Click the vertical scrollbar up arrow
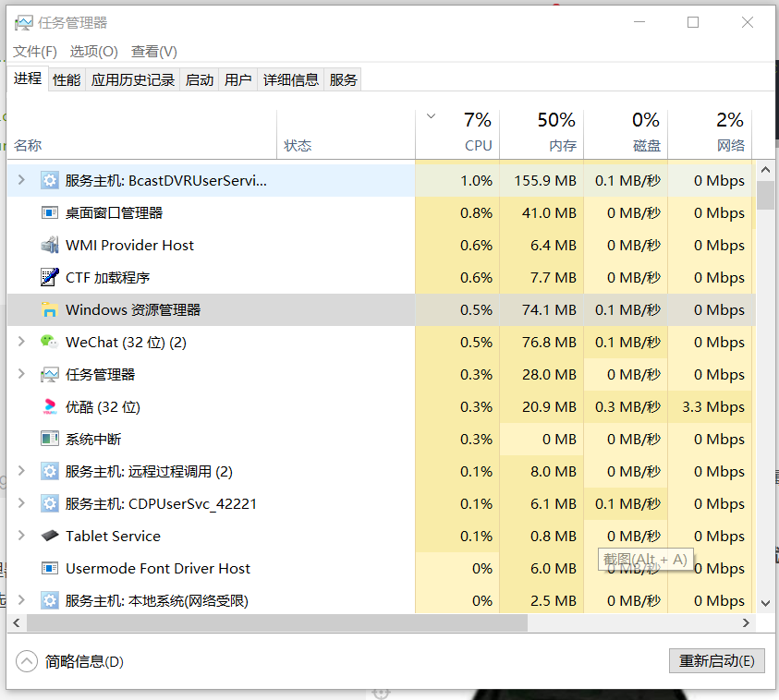 coord(765,170)
